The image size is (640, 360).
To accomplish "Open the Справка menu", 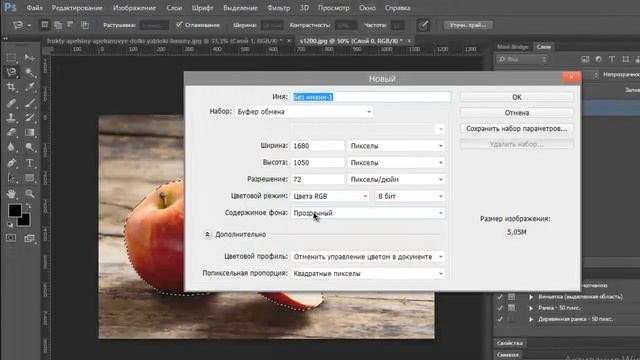I will pos(398,8).
